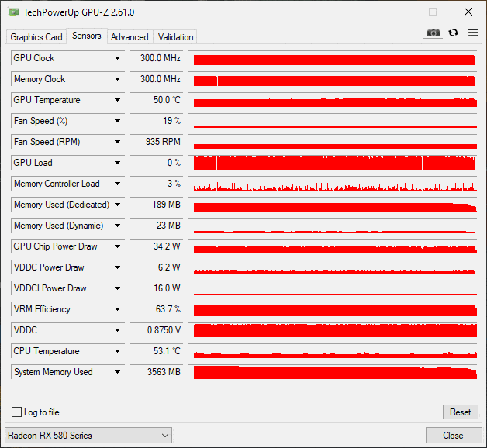The height and width of the screenshot is (448, 487).
Task: Click the 34.2 W chip power value
Action: point(156,246)
